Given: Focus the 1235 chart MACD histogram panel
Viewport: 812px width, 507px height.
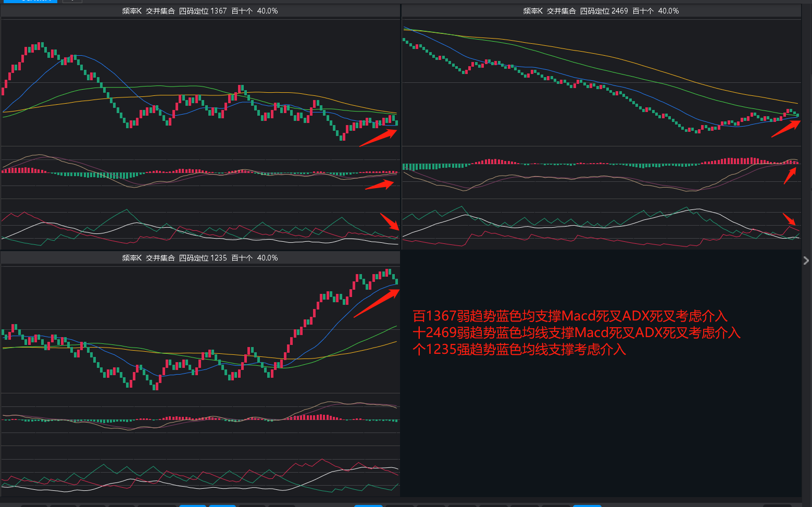Looking at the screenshot, I should [201, 419].
